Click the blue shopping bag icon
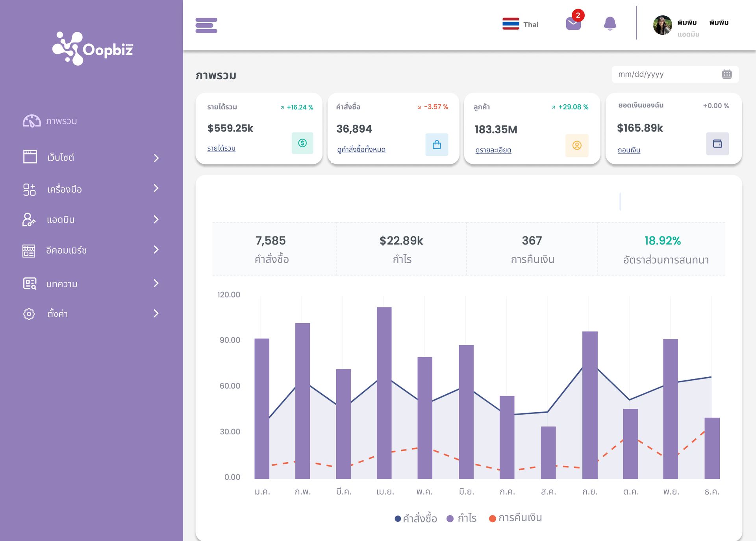This screenshot has width=756, height=541. (x=437, y=145)
